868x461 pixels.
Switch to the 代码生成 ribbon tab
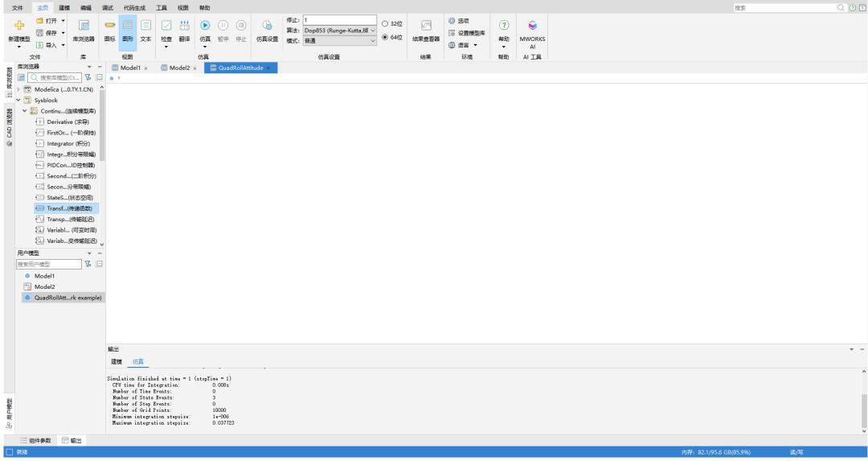tap(134, 8)
